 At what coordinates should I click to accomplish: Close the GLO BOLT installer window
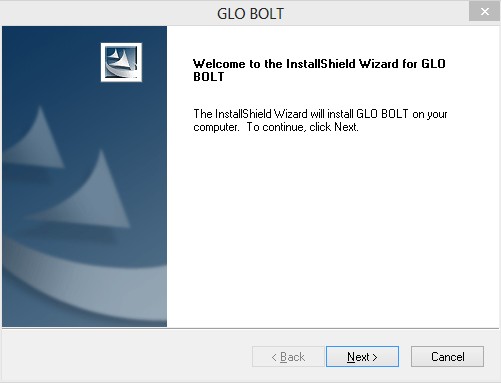(485, 11)
